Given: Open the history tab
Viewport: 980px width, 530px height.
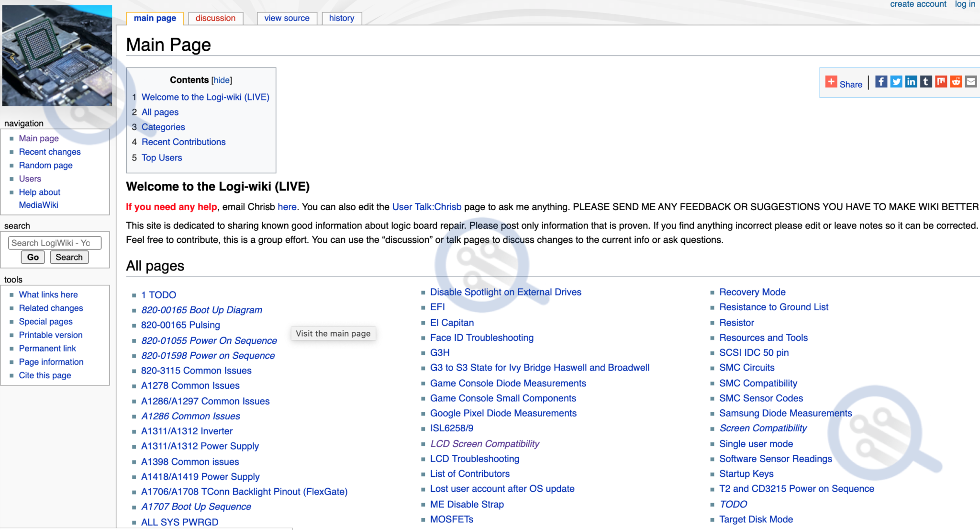Looking at the screenshot, I should pos(341,18).
